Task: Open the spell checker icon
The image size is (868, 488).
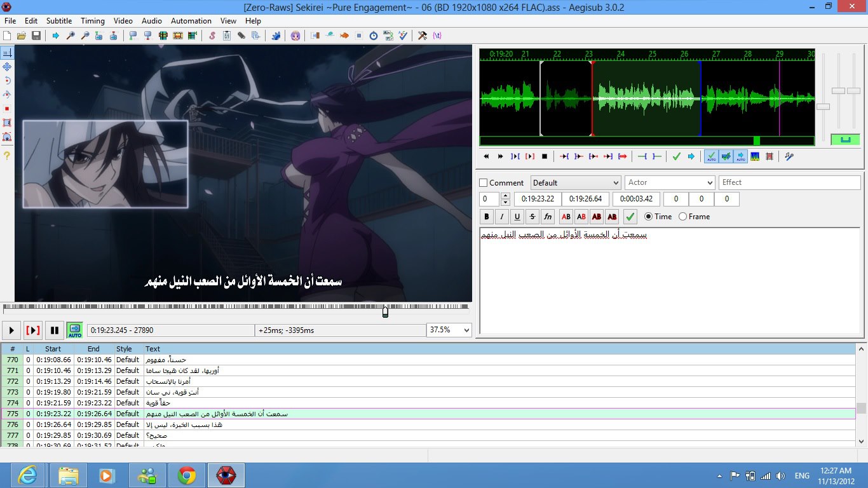Action: tap(403, 36)
